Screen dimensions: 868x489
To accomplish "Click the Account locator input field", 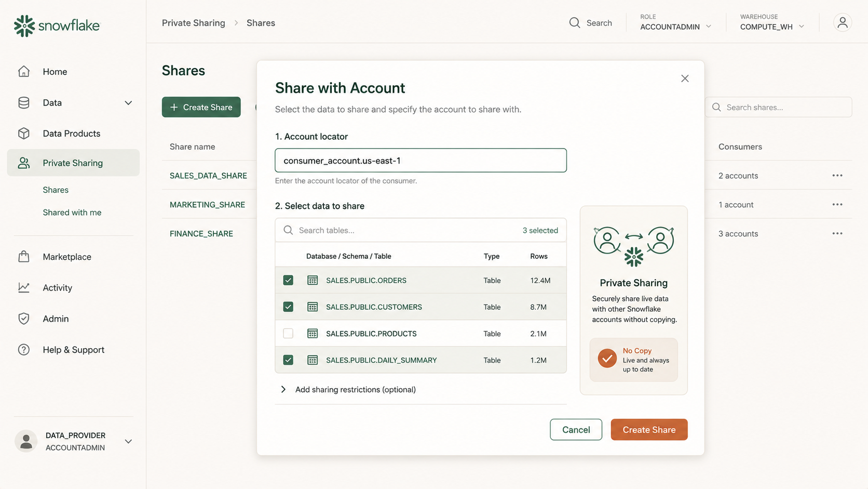I will click(x=421, y=160).
